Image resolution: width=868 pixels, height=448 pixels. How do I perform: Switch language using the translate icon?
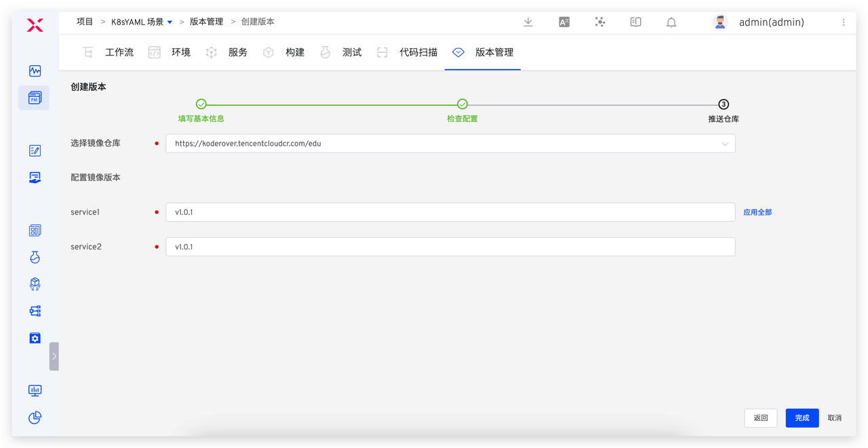[564, 22]
